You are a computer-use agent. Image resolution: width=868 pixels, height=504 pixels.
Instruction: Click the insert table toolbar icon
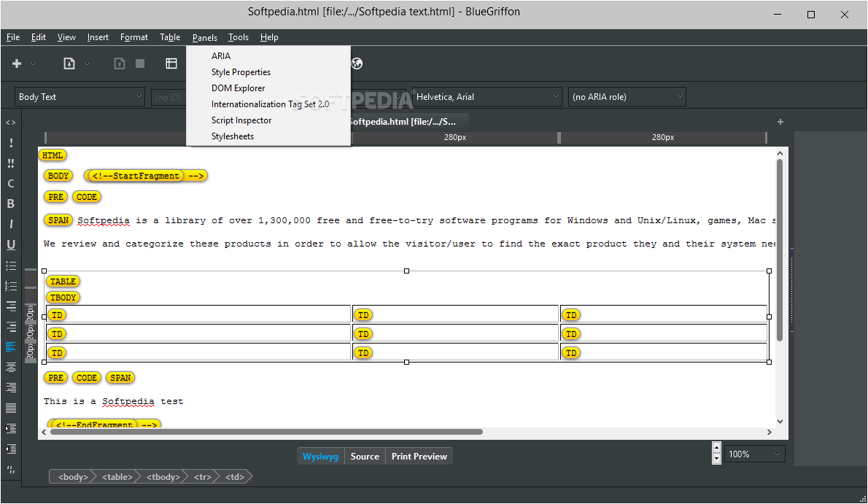coord(171,63)
